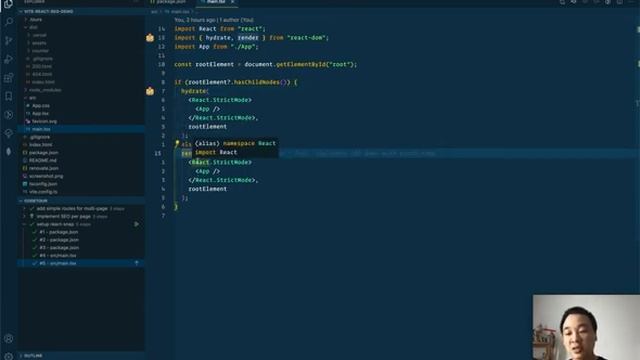The height and width of the screenshot is (360, 640).
Task: Click CodeTour bubble beside the import hydrate line
Action: (x=150, y=38)
